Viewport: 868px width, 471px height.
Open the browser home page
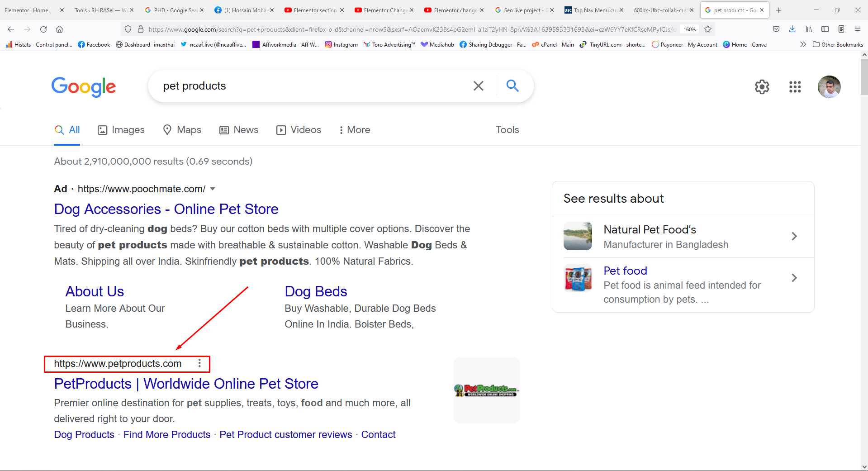[59, 29]
